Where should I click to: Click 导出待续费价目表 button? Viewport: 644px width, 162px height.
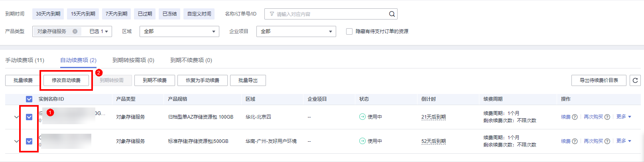(x=599, y=80)
